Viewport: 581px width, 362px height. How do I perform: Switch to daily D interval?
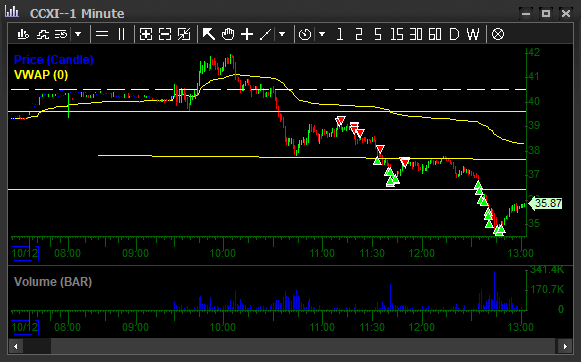tap(454, 34)
